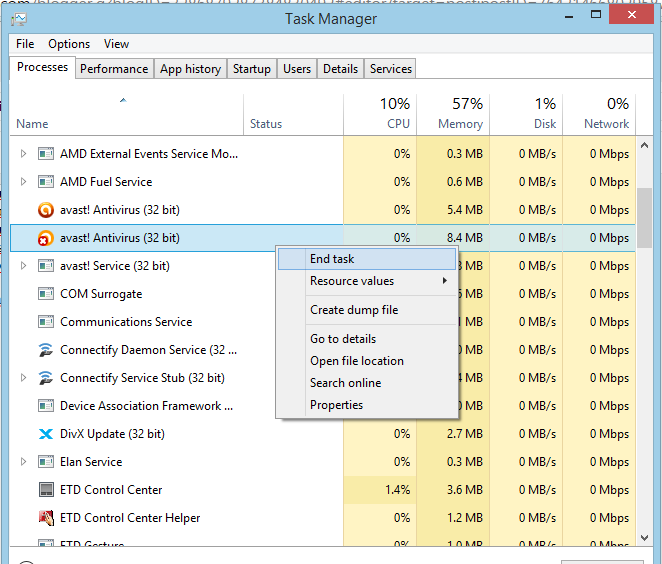Open the Startup tab
662x564 pixels.
coord(251,69)
